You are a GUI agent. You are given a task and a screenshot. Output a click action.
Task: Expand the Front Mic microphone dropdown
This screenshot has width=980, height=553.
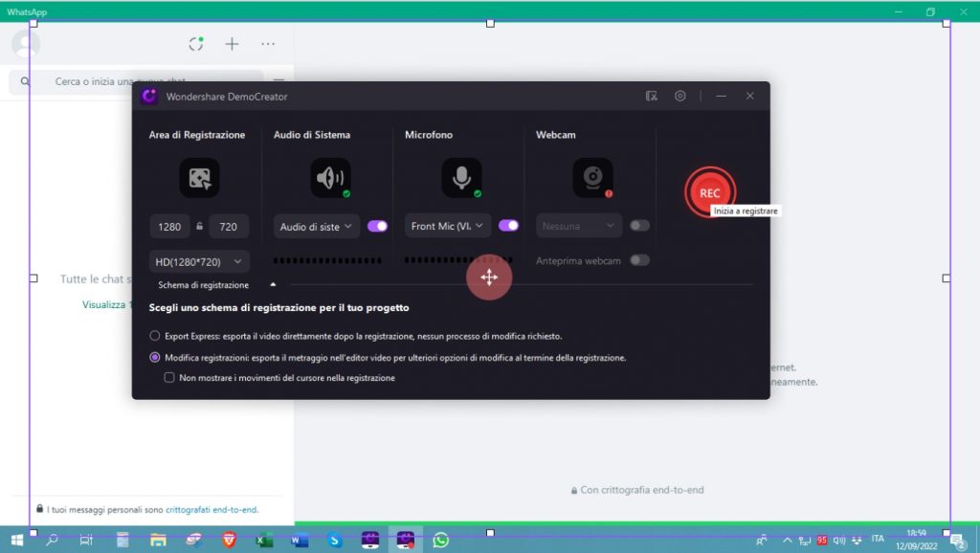(x=446, y=225)
